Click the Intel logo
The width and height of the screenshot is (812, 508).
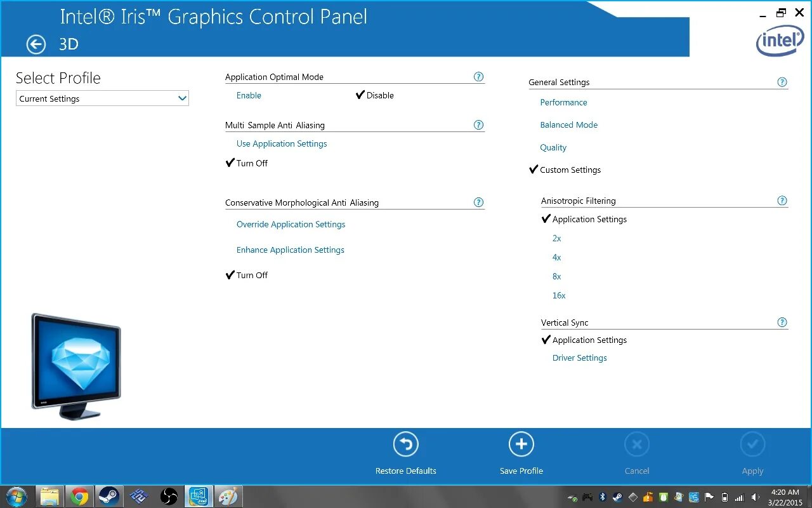780,41
